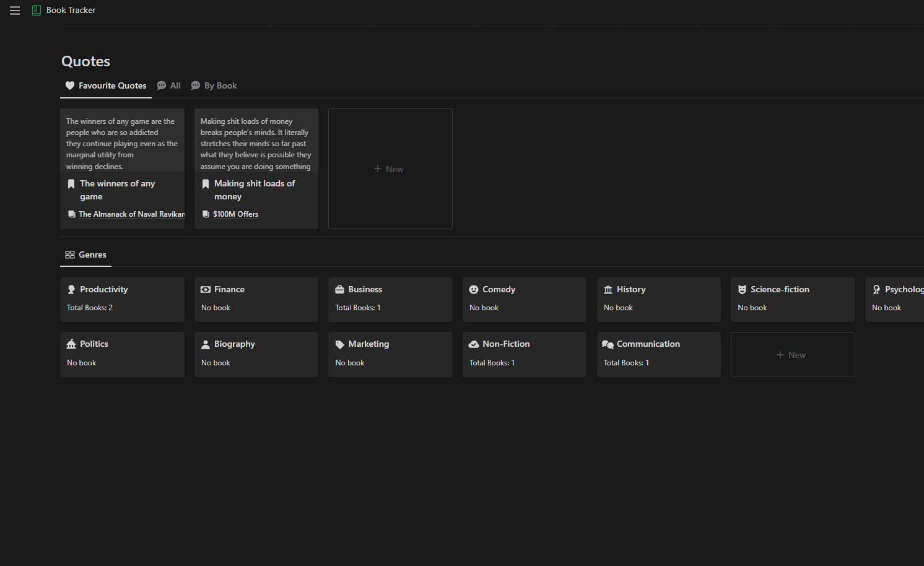The height and width of the screenshot is (566, 924).
Task: Add a new quote with the New card
Action: (390, 169)
